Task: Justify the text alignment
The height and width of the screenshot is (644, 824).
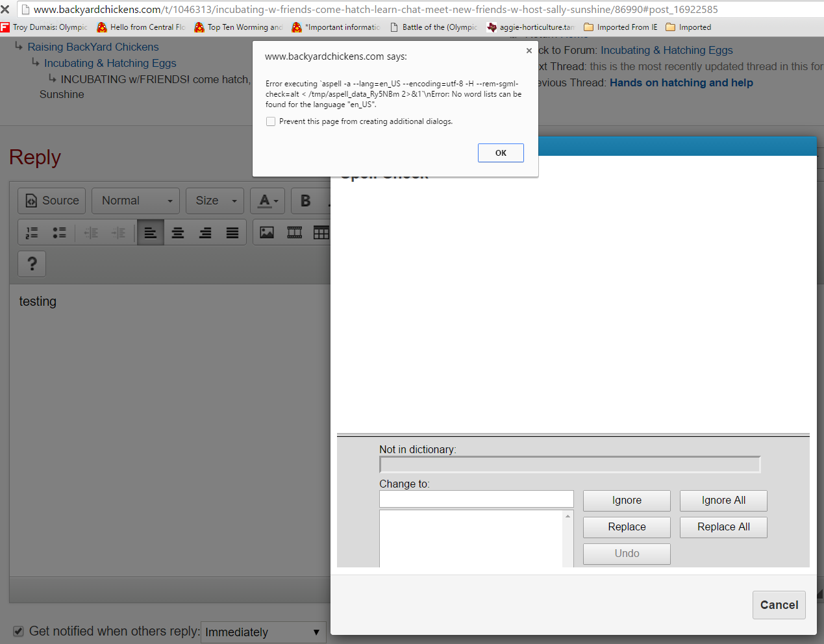Action: click(x=232, y=232)
